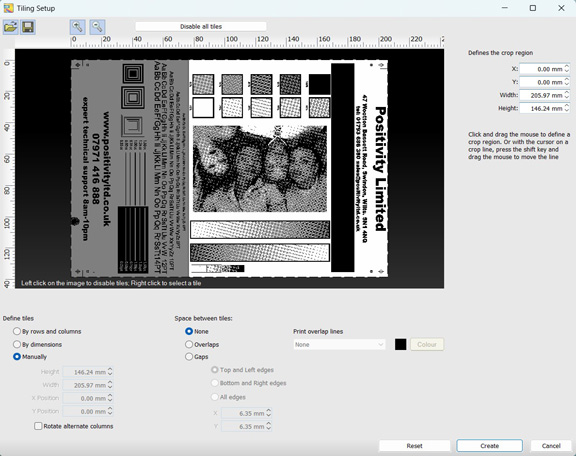The image size is (576, 456).
Task: Select Top and Left edges option
Action: click(x=242, y=370)
